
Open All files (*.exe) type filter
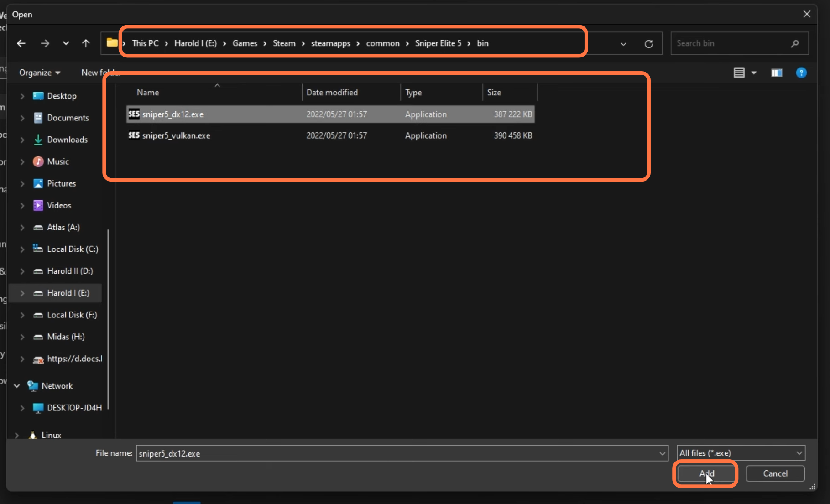741,453
